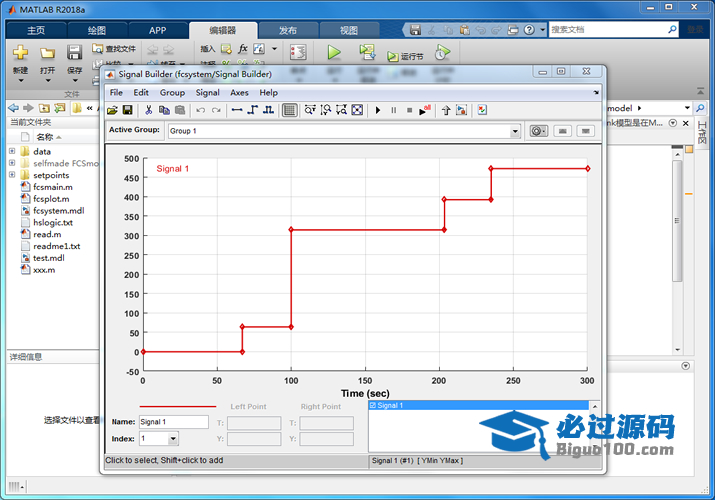Toggle Signal 1 checkbox in signal list

tap(373, 406)
